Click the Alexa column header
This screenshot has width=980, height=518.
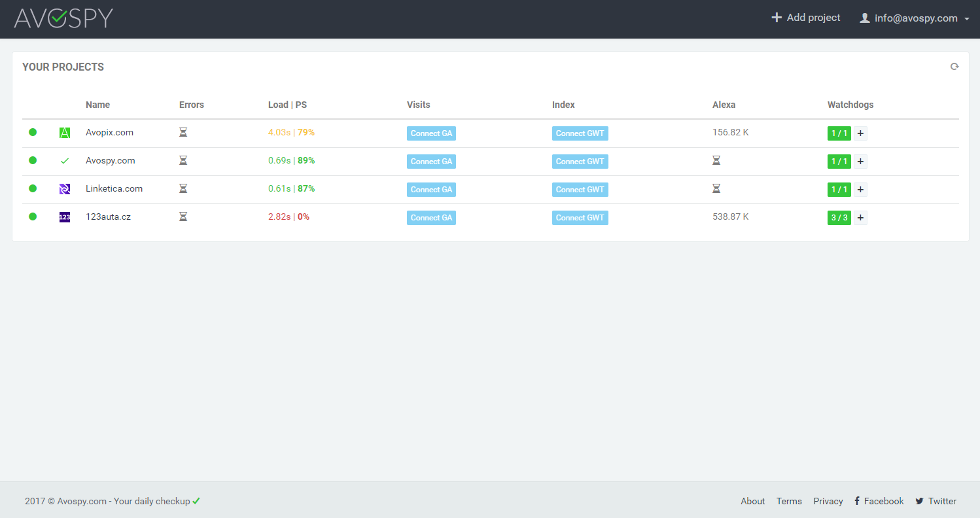[724, 105]
